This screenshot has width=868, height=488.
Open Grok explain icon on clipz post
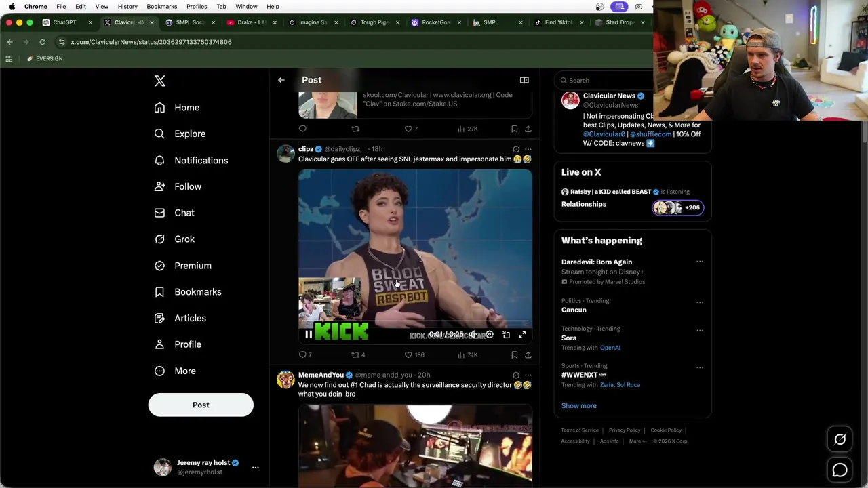point(516,149)
